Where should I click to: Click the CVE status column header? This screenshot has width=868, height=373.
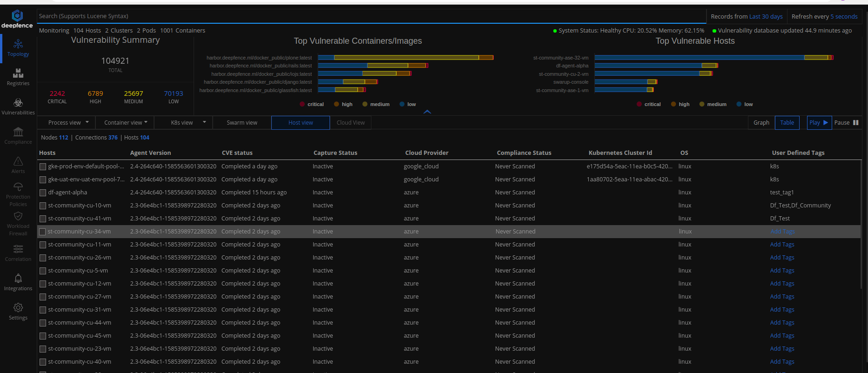click(237, 153)
